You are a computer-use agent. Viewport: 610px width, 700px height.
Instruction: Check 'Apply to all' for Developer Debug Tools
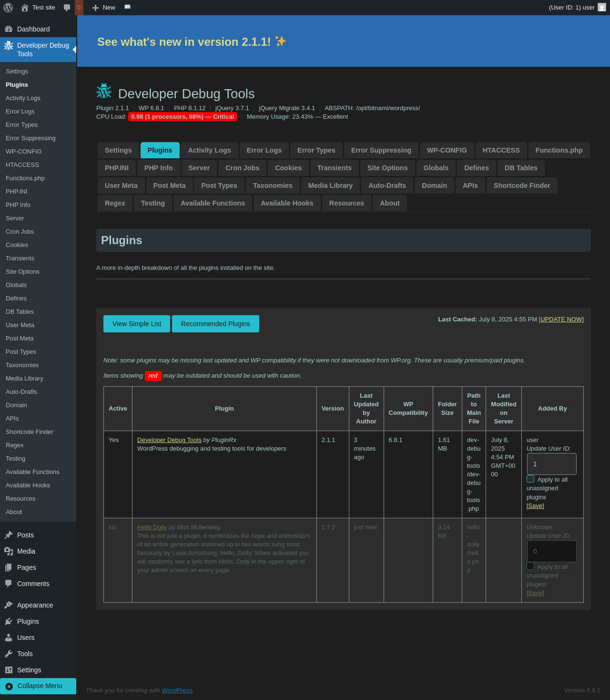[x=530, y=479]
